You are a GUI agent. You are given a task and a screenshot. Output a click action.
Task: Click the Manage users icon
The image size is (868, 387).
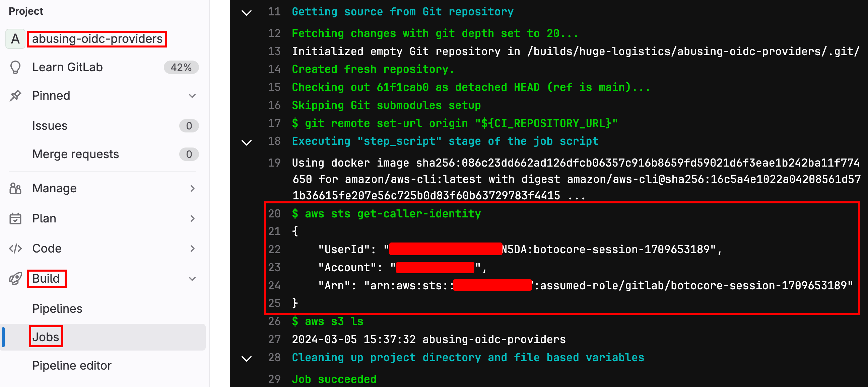pos(15,188)
